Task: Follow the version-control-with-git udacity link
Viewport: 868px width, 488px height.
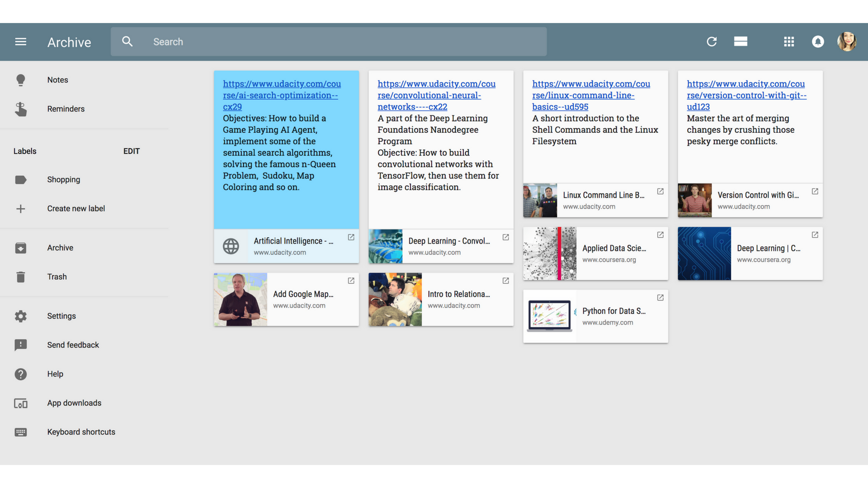Action: (x=746, y=95)
